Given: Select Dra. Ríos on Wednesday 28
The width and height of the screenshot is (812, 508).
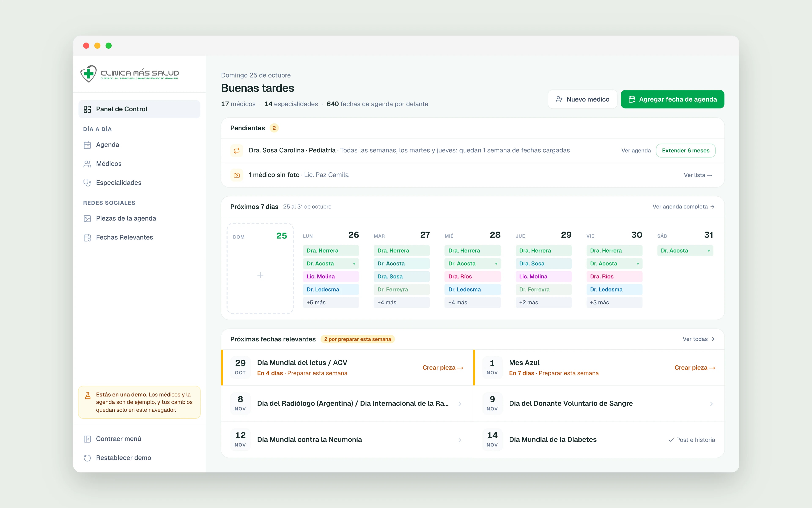Looking at the screenshot, I should click(472, 276).
